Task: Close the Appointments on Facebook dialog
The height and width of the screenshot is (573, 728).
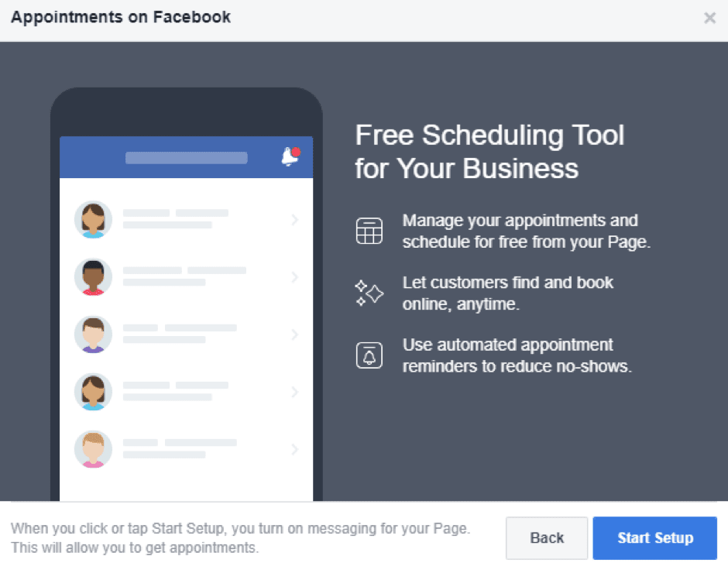Action: coord(709,18)
